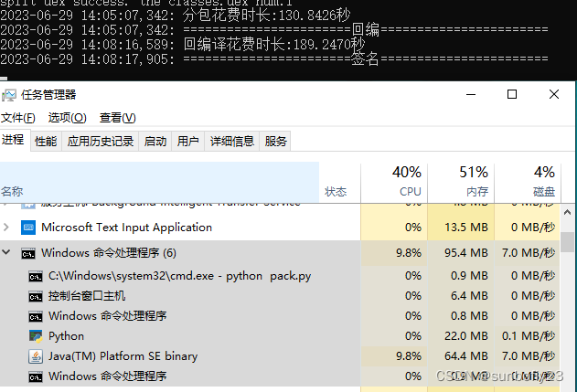Click the Microsoft Text Input Application icon

[x=28, y=228]
